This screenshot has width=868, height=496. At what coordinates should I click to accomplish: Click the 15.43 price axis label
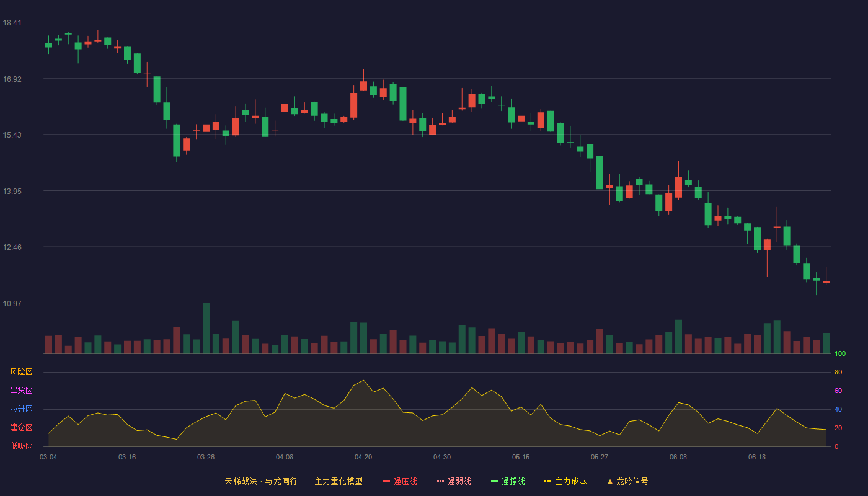pos(12,135)
